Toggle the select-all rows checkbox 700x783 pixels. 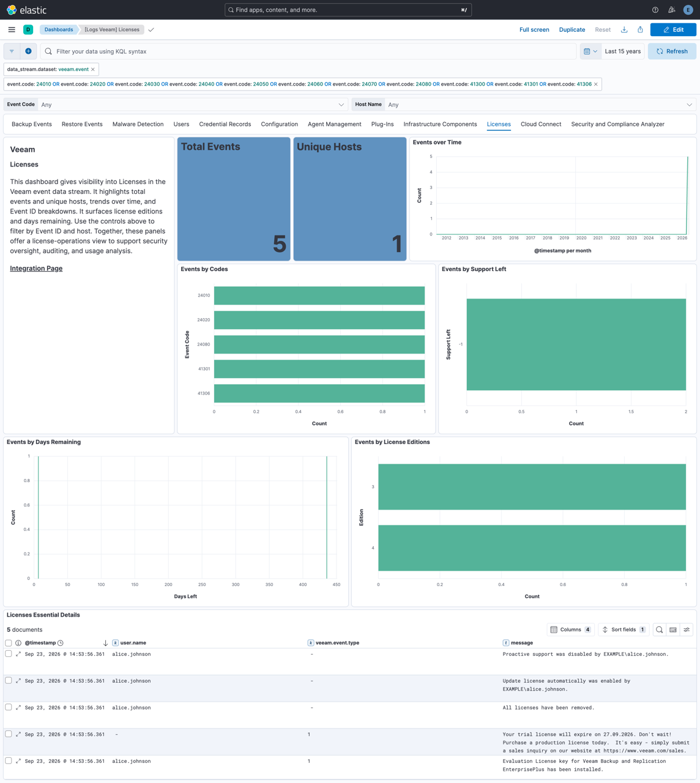point(9,643)
